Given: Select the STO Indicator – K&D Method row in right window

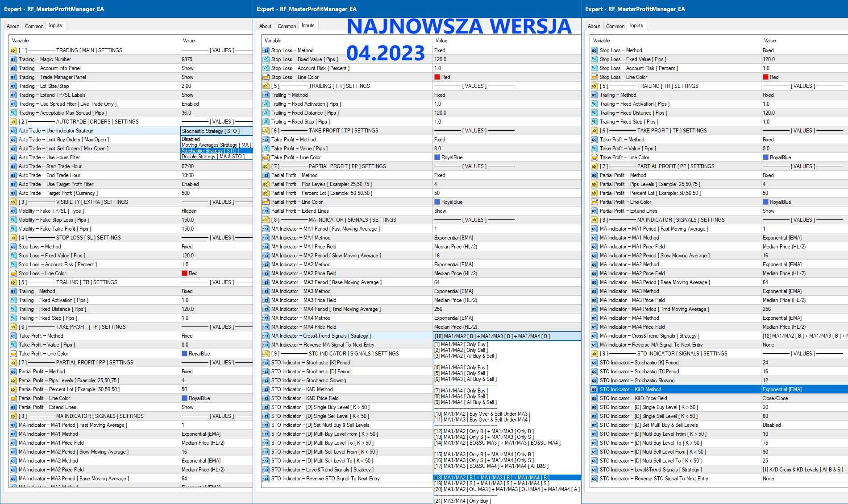Looking at the screenshot, I should (x=719, y=389).
